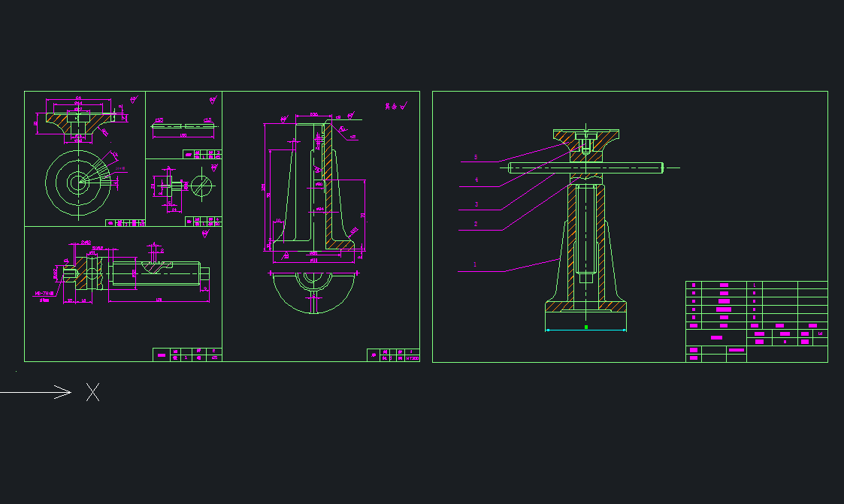844x504 pixels.
Task: Select the left C1.5 chamfer label on rod
Action: [x=159, y=120]
